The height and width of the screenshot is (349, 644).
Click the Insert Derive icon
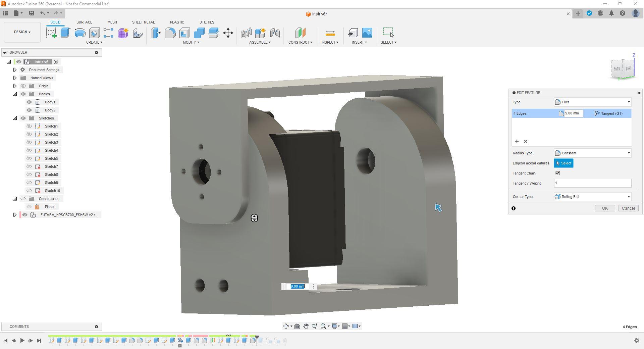pos(353,33)
